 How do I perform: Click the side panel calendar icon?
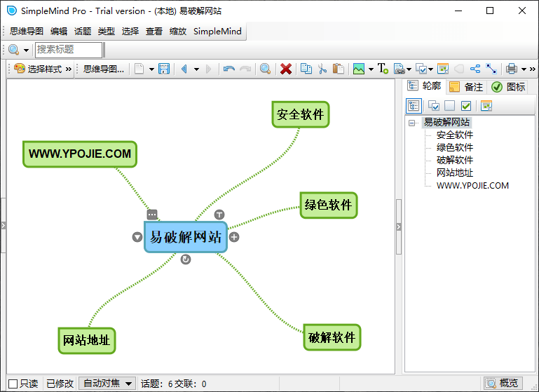tap(486, 106)
